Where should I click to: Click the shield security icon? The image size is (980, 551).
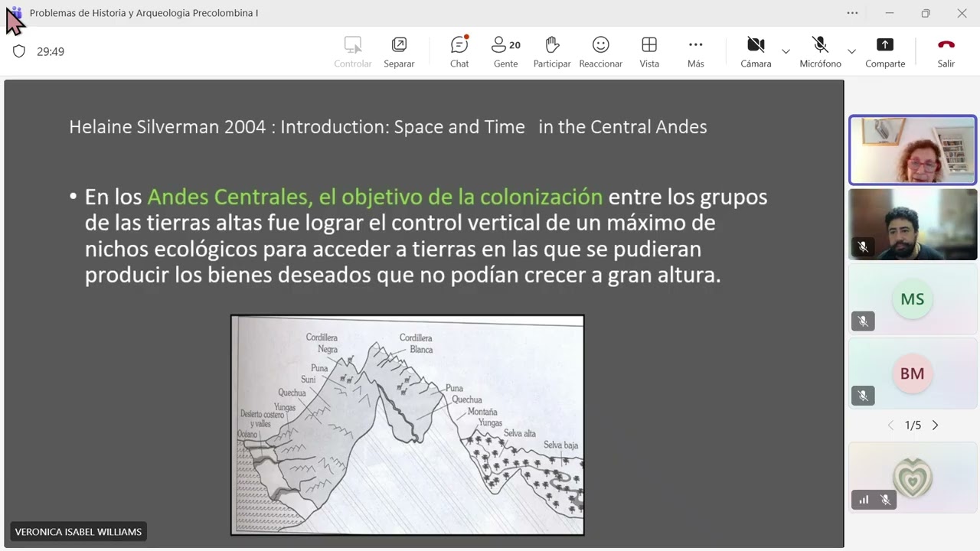click(19, 51)
